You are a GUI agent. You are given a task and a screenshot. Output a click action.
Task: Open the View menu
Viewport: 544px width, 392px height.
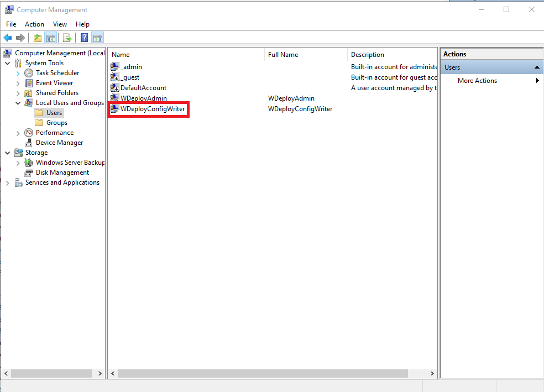(60, 24)
